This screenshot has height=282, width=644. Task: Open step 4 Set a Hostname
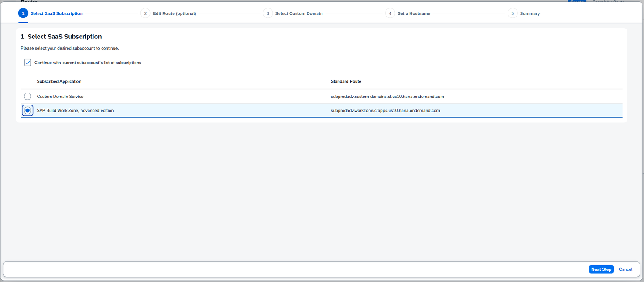pyautogui.click(x=408, y=13)
